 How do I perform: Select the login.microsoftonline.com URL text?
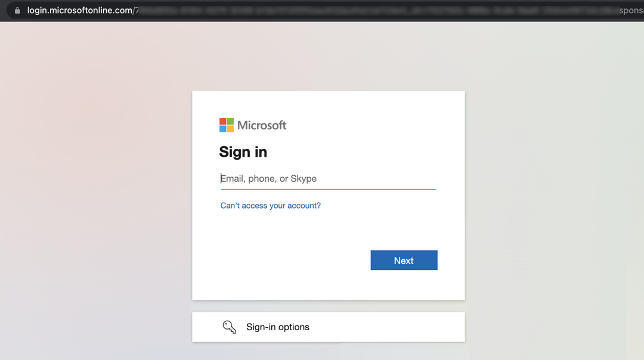[81, 10]
